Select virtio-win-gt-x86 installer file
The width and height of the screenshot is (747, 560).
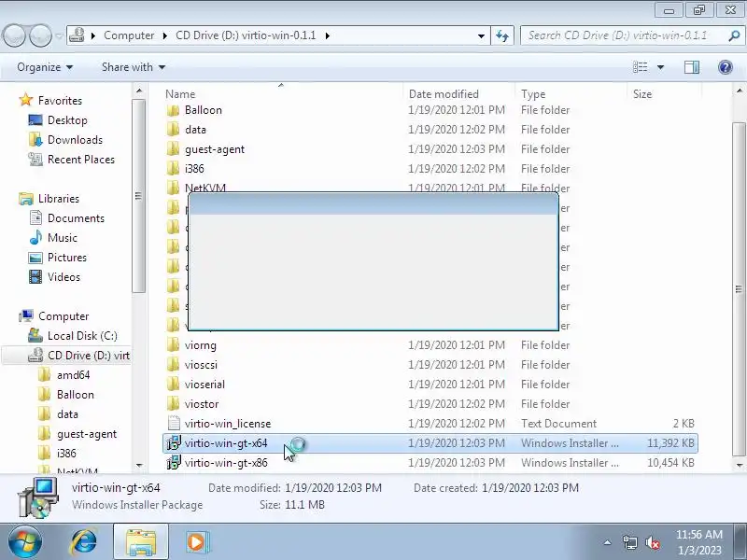226,463
